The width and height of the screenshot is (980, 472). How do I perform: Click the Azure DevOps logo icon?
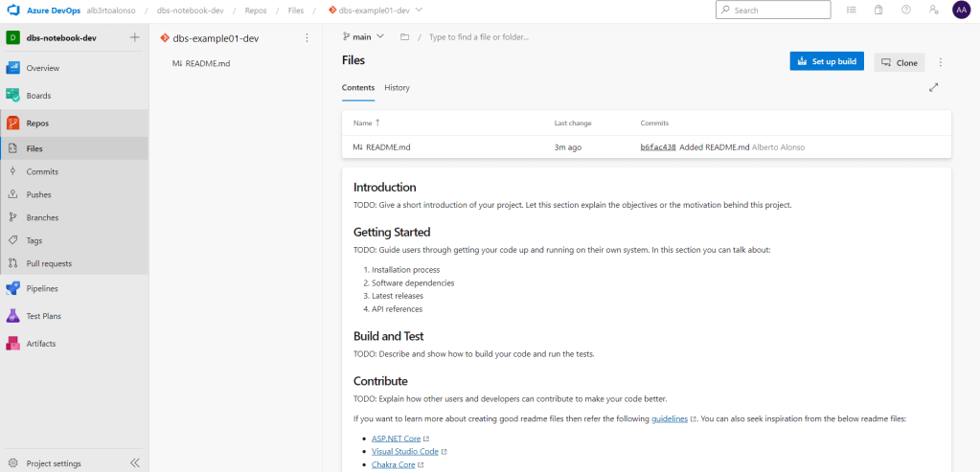point(13,10)
